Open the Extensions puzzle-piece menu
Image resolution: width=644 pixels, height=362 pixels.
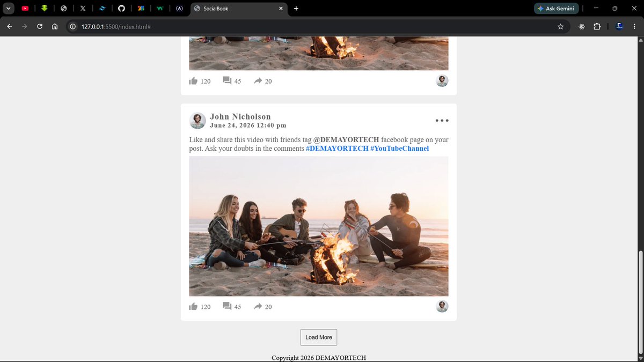[597, 26]
